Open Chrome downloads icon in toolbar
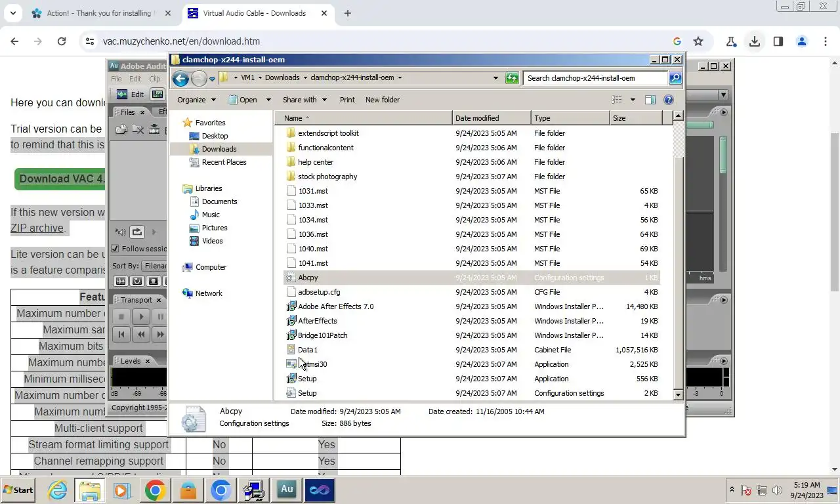840x504 pixels. 755,41
